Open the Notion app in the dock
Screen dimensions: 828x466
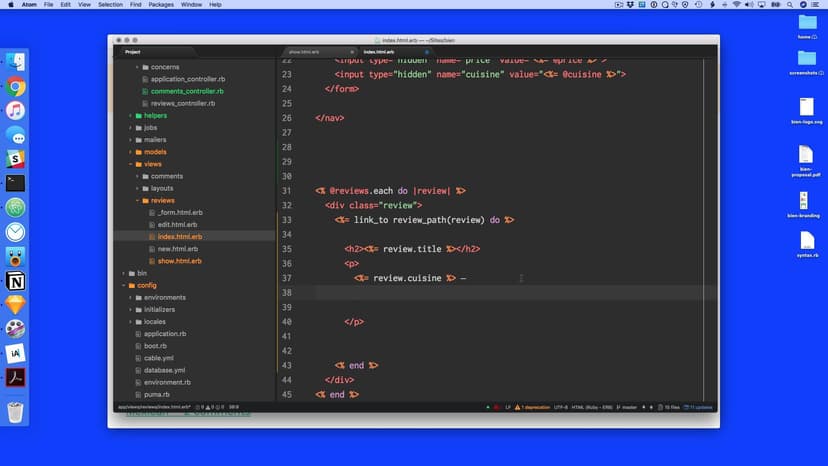click(x=15, y=280)
